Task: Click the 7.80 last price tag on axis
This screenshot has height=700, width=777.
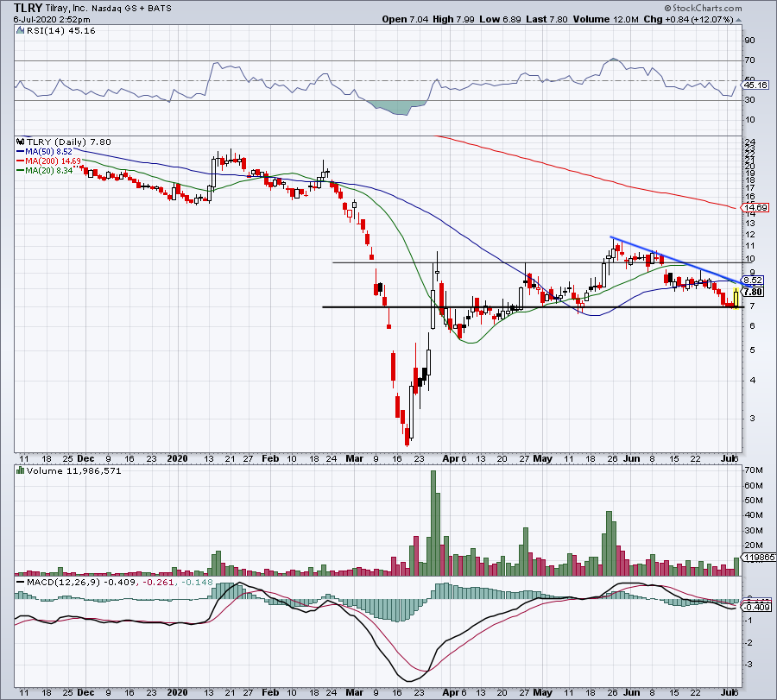Action: coord(754,292)
